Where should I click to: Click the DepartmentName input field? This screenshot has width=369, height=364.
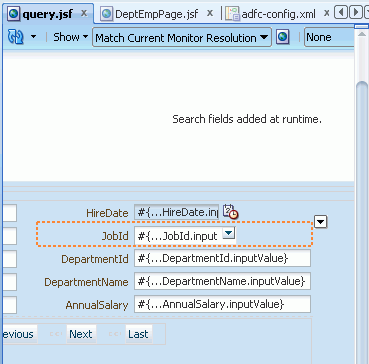pos(222,281)
